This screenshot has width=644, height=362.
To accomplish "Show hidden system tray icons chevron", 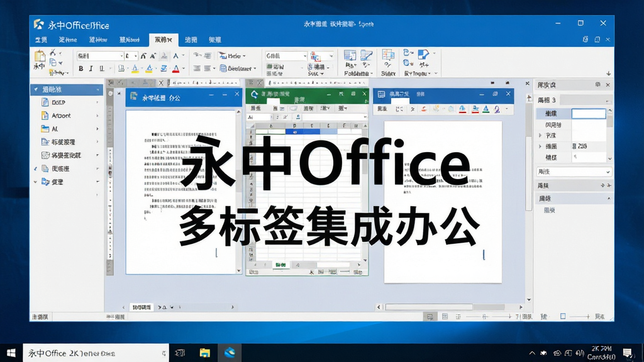I will click(x=532, y=353).
